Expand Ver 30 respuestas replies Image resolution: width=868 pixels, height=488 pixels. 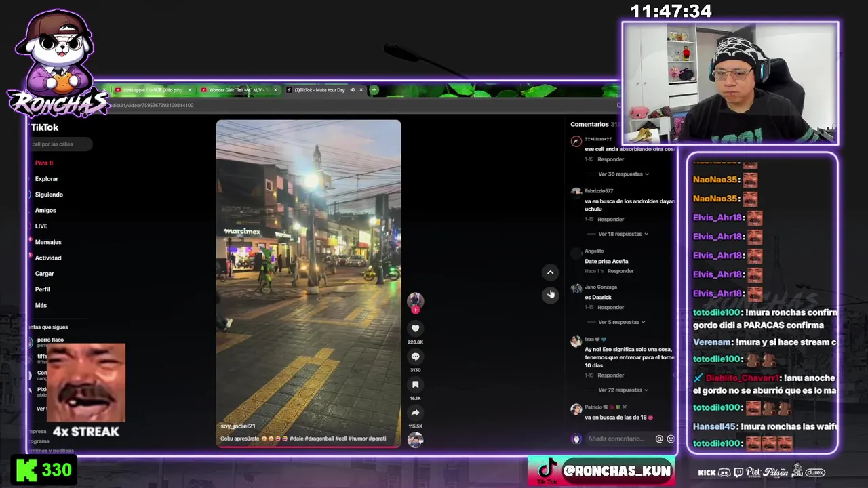(x=623, y=174)
